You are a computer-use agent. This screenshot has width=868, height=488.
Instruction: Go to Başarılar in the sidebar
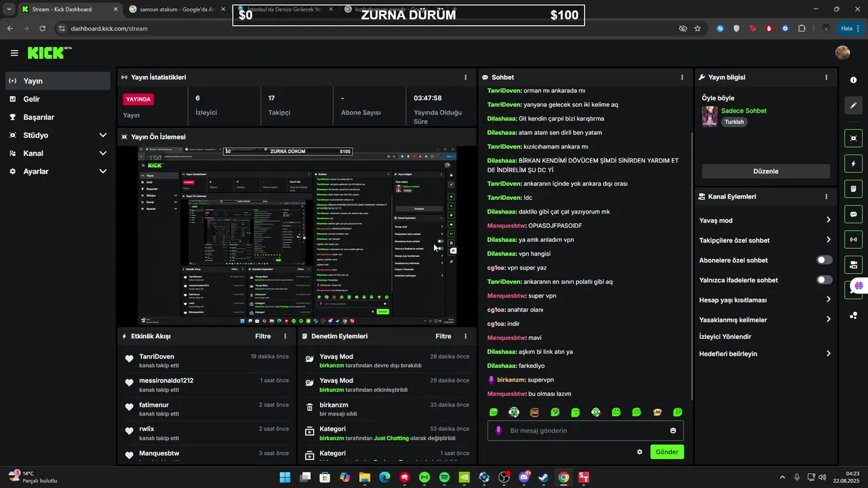[x=58, y=117]
